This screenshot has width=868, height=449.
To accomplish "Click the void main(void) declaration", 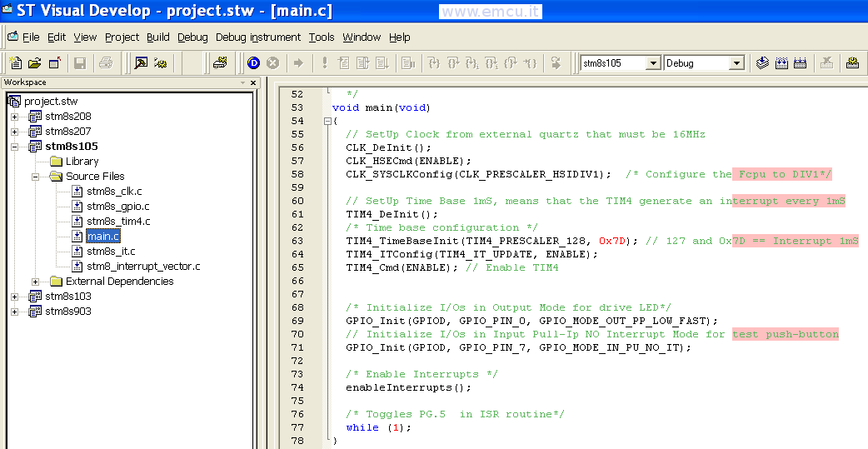I will pyautogui.click(x=381, y=107).
